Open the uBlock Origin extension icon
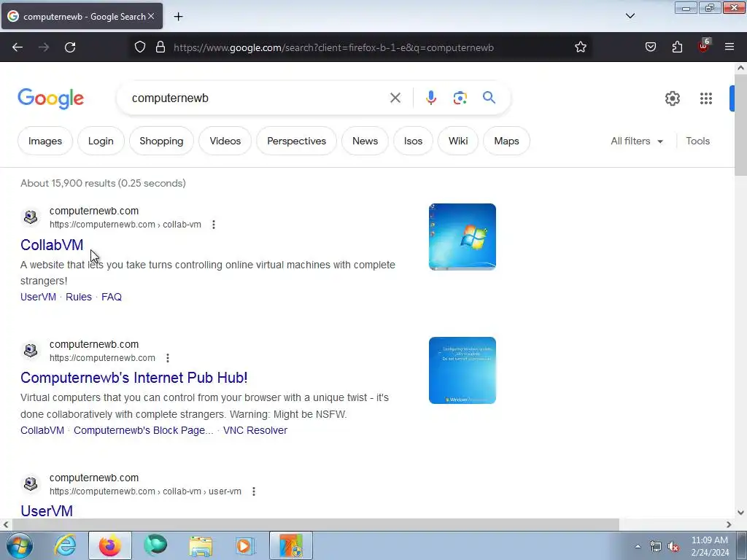Screen dimensions: 747x560 (704, 46)
